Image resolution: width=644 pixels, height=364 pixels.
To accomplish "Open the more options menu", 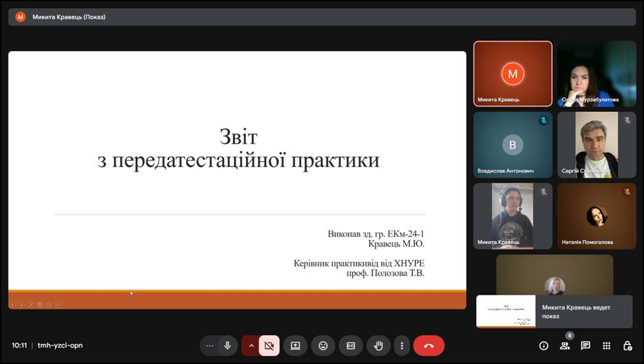I will tap(401, 346).
